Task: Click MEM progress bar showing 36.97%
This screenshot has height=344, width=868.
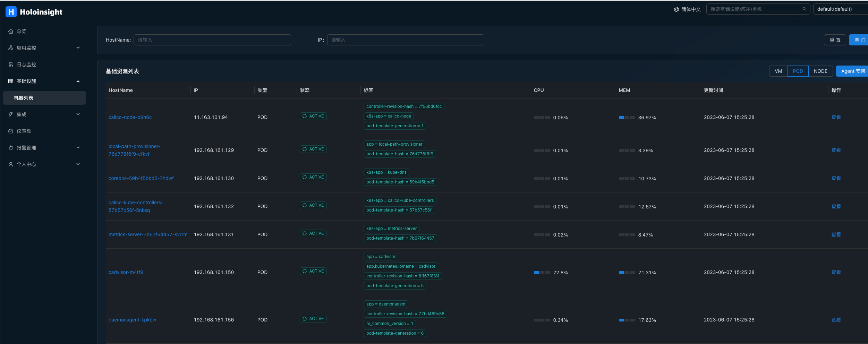Action: click(627, 118)
